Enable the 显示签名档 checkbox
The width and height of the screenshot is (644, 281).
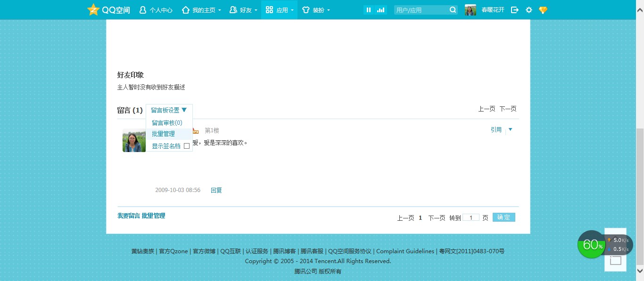pyautogui.click(x=187, y=146)
